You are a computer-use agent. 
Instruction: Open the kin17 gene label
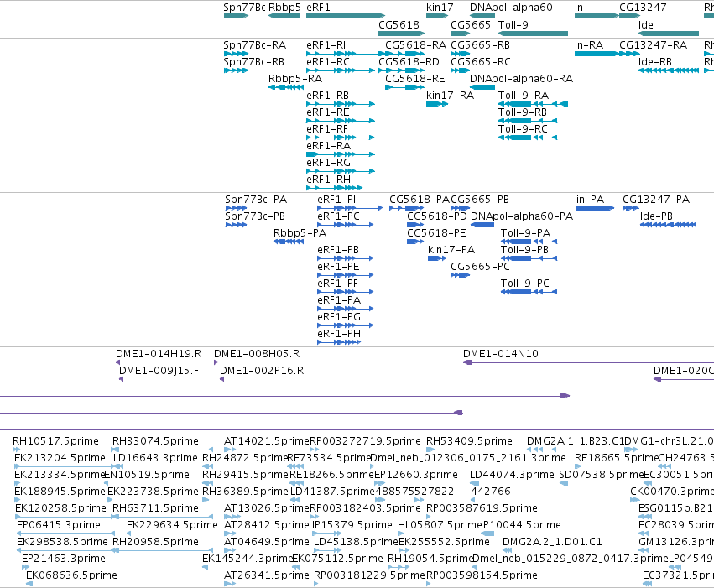click(x=440, y=8)
